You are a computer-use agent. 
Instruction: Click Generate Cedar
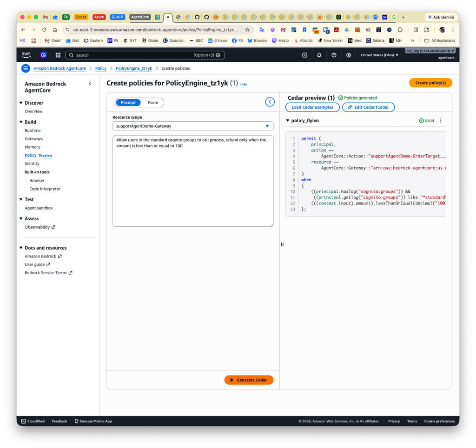click(249, 380)
